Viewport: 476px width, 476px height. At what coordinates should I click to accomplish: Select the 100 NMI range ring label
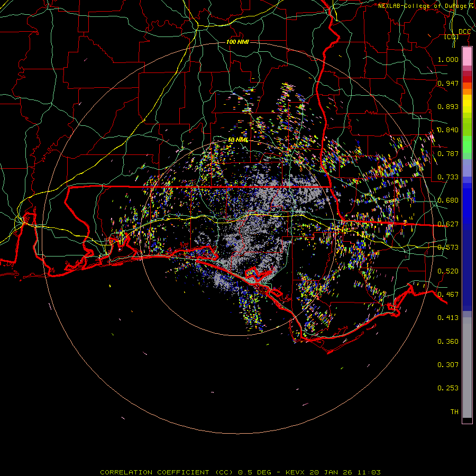pos(237,42)
